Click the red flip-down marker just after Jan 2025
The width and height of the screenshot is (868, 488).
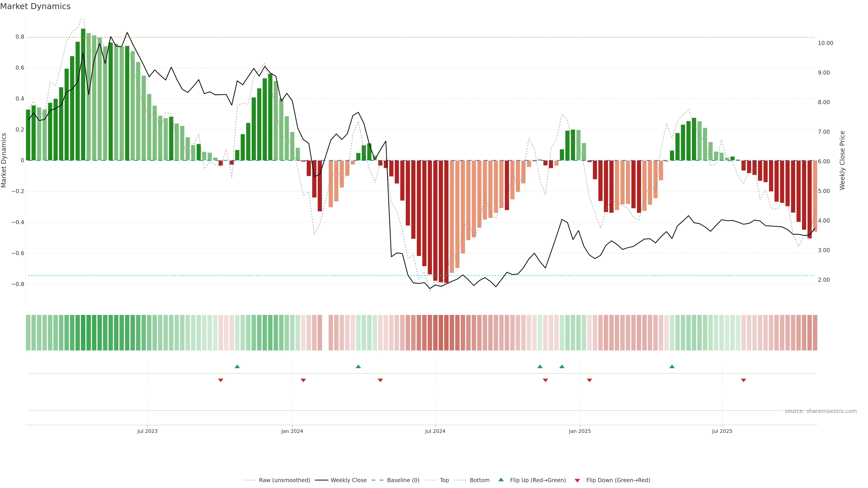(x=589, y=380)
